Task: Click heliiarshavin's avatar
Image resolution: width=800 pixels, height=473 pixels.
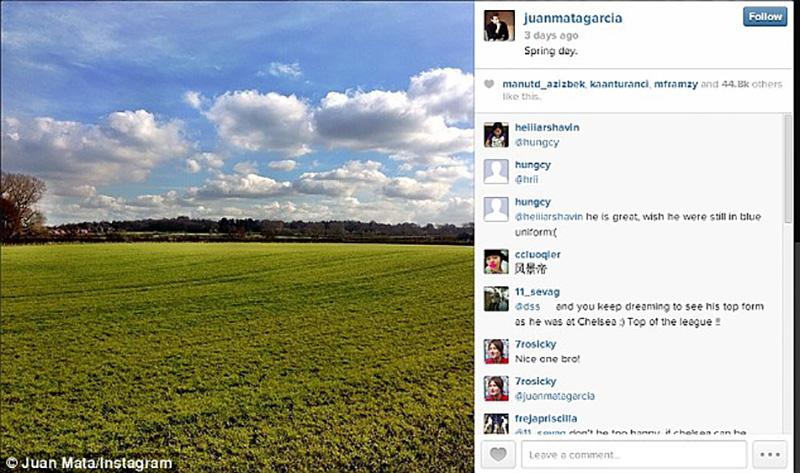Action: (496, 135)
